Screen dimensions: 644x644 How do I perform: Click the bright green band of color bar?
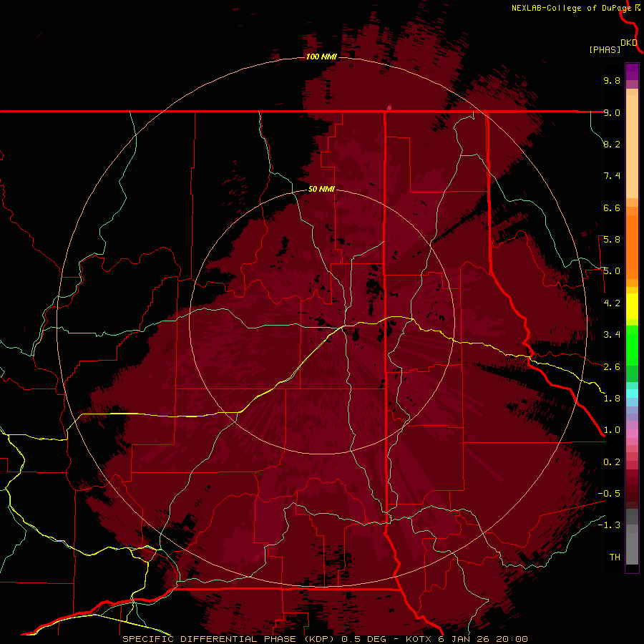tap(632, 345)
